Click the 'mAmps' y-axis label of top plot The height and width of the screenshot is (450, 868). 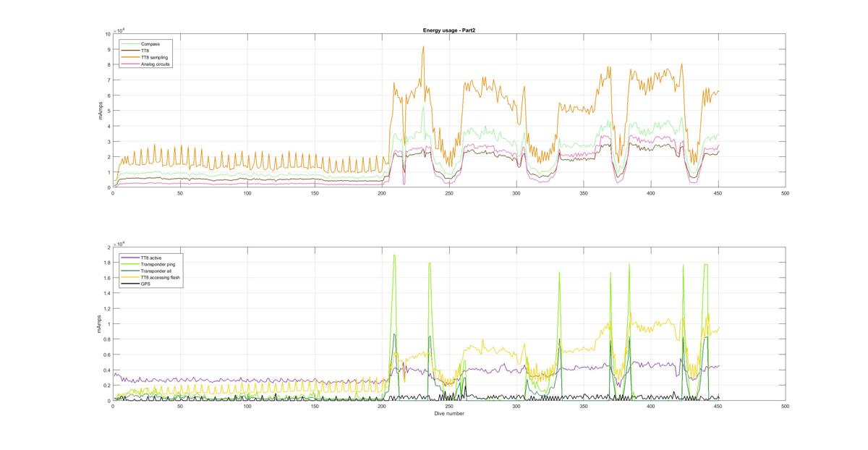pyautogui.click(x=102, y=111)
